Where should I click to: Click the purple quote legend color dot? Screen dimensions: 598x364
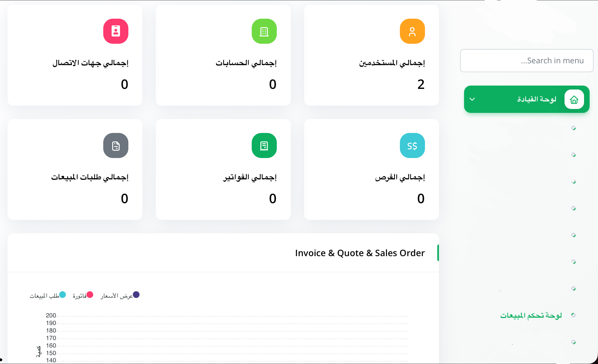[x=136, y=295]
